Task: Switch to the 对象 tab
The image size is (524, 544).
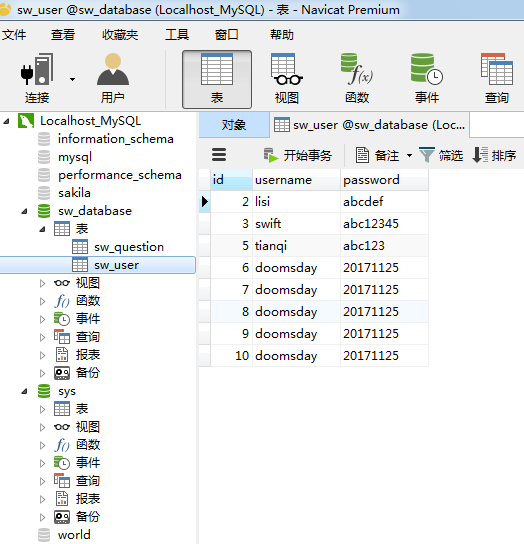Action: coord(234,125)
